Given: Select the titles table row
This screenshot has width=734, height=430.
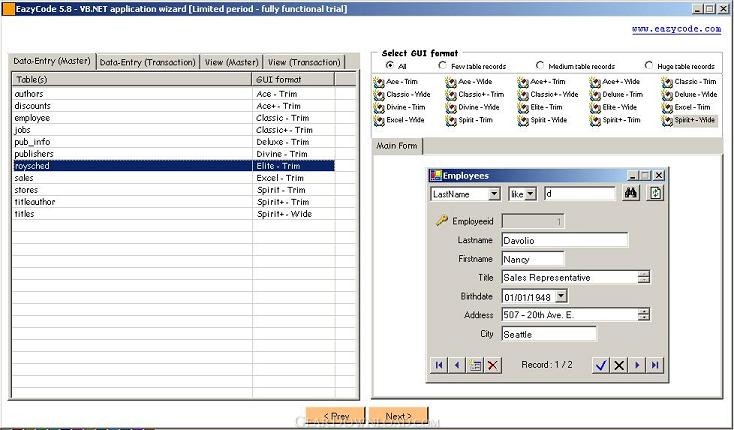Looking at the screenshot, I should [x=174, y=214].
